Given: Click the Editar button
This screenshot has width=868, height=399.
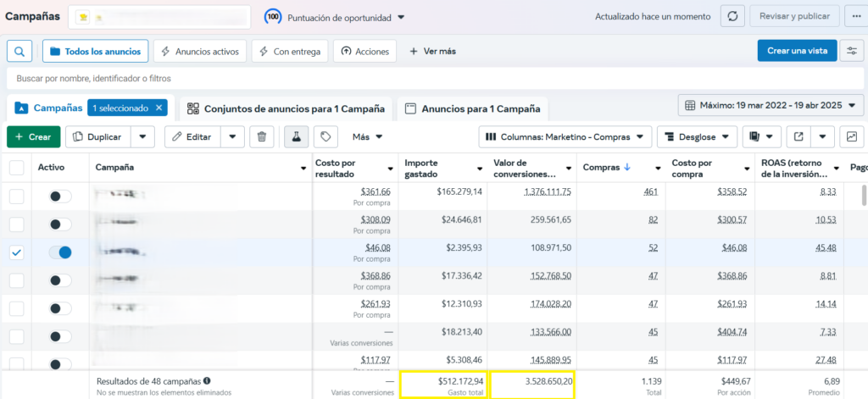Looking at the screenshot, I should point(192,136).
